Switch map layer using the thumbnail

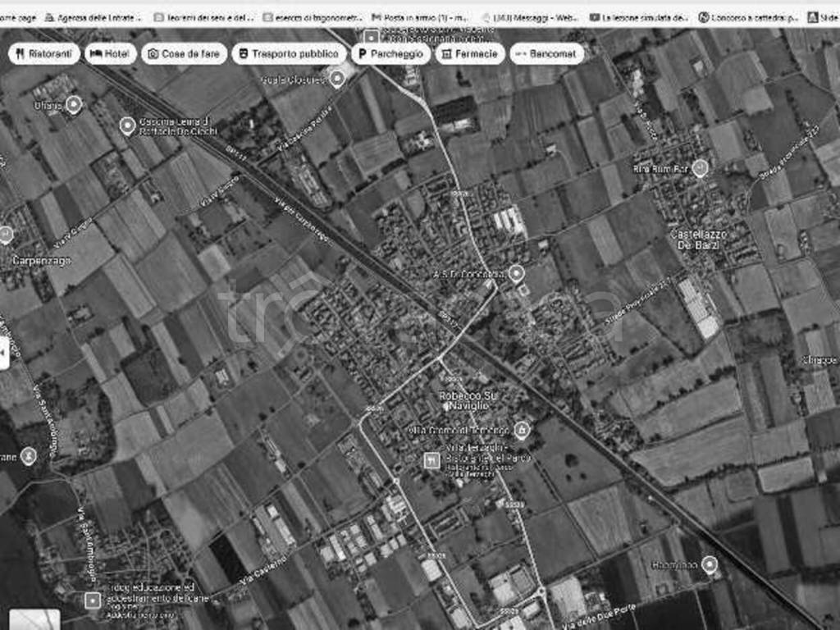(x=34, y=619)
